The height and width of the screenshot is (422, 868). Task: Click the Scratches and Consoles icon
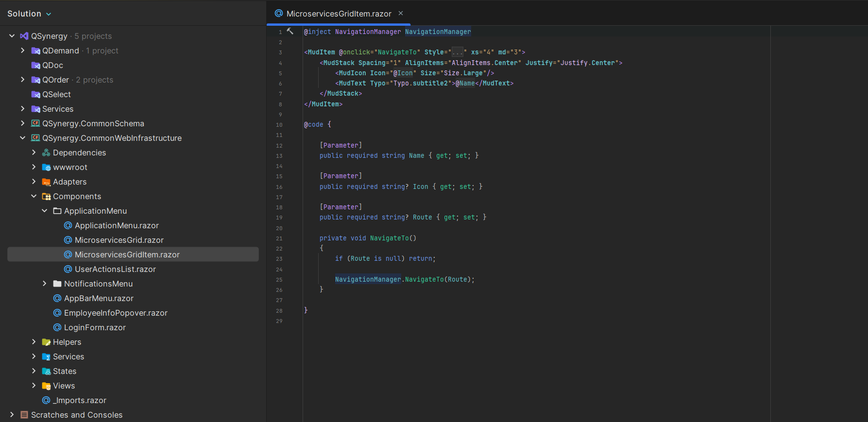(x=24, y=415)
